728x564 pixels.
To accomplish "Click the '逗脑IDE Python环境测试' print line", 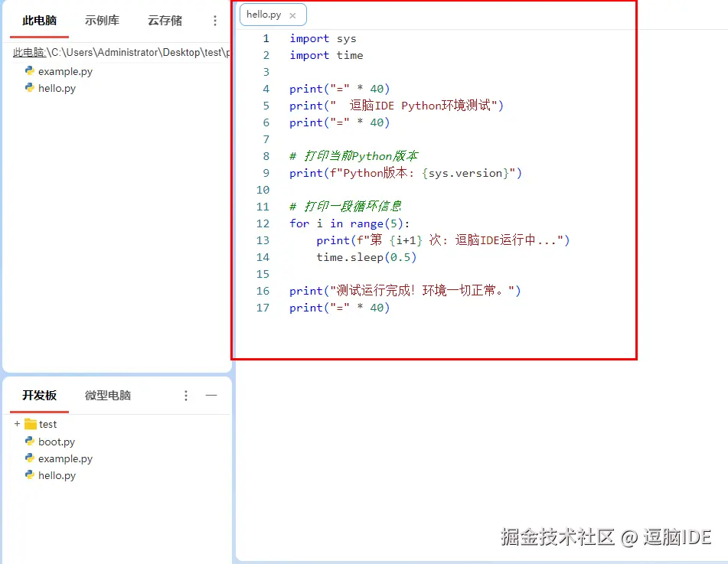I will pos(397,106).
